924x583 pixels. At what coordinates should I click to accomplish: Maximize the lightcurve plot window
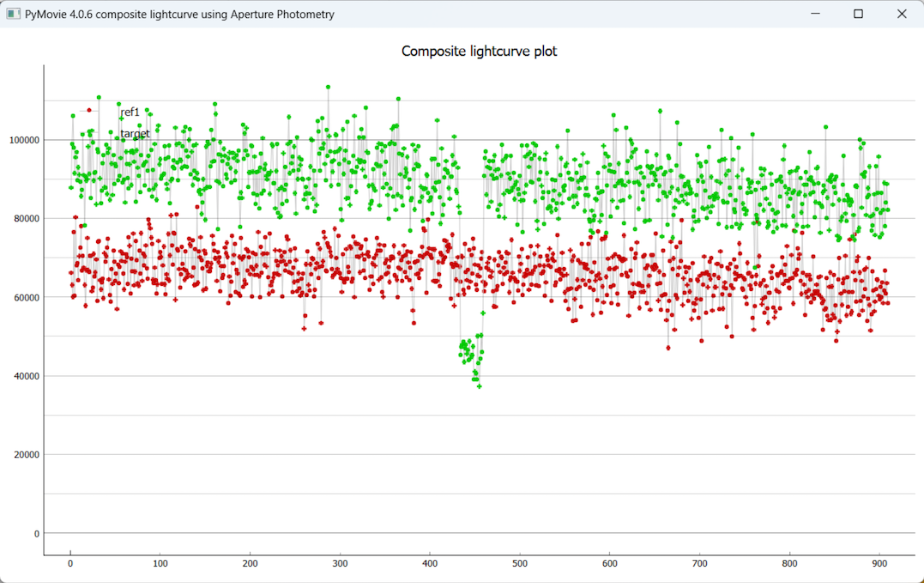858,14
